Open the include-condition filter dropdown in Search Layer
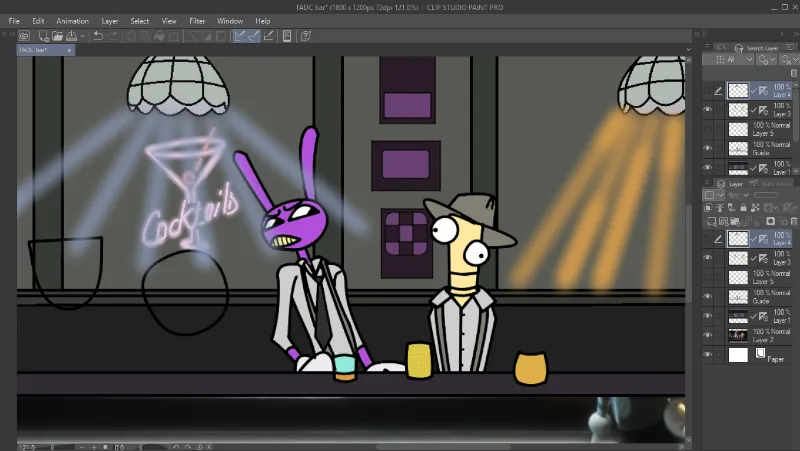800x451 pixels. point(767,60)
